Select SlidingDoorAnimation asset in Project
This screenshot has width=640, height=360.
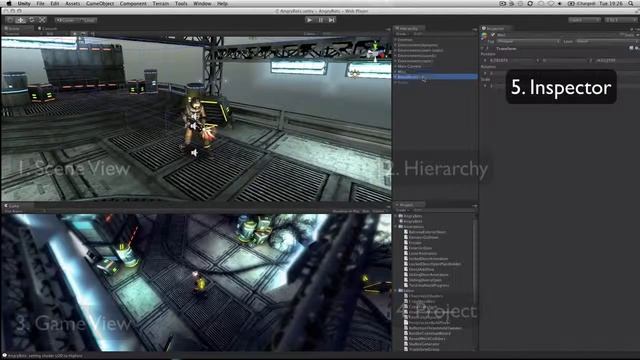coord(428,275)
